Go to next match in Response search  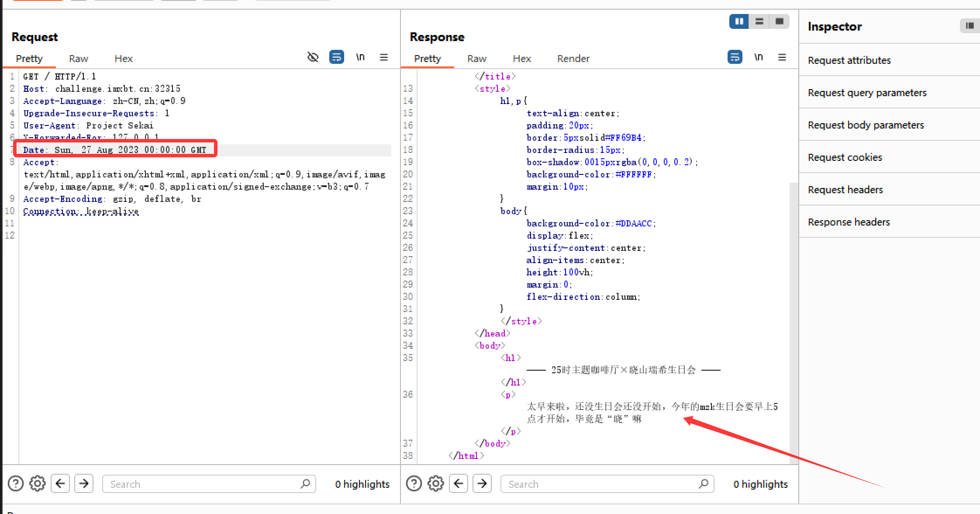pyautogui.click(x=482, y=483)
